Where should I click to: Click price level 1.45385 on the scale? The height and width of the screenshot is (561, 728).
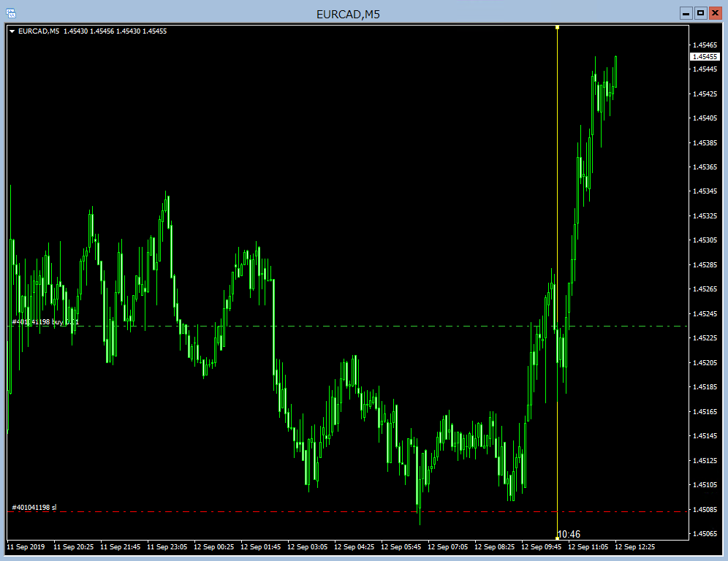(705, 142)
